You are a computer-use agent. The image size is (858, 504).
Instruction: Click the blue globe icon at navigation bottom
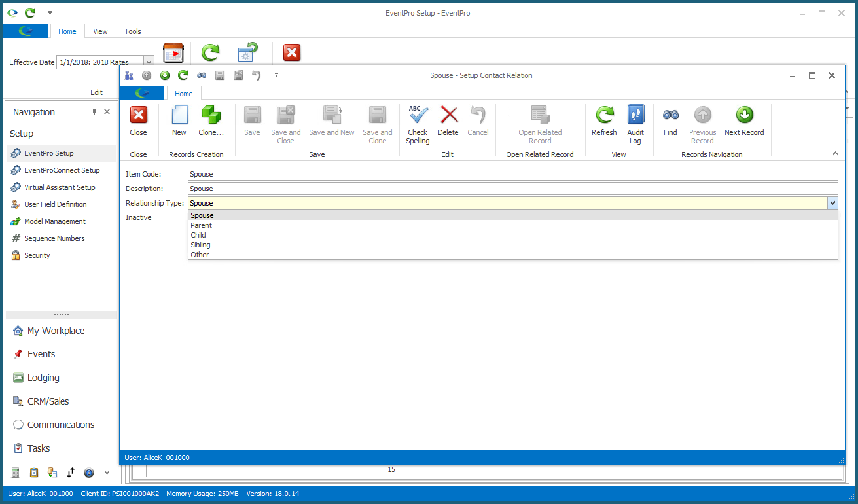[89, 473]
